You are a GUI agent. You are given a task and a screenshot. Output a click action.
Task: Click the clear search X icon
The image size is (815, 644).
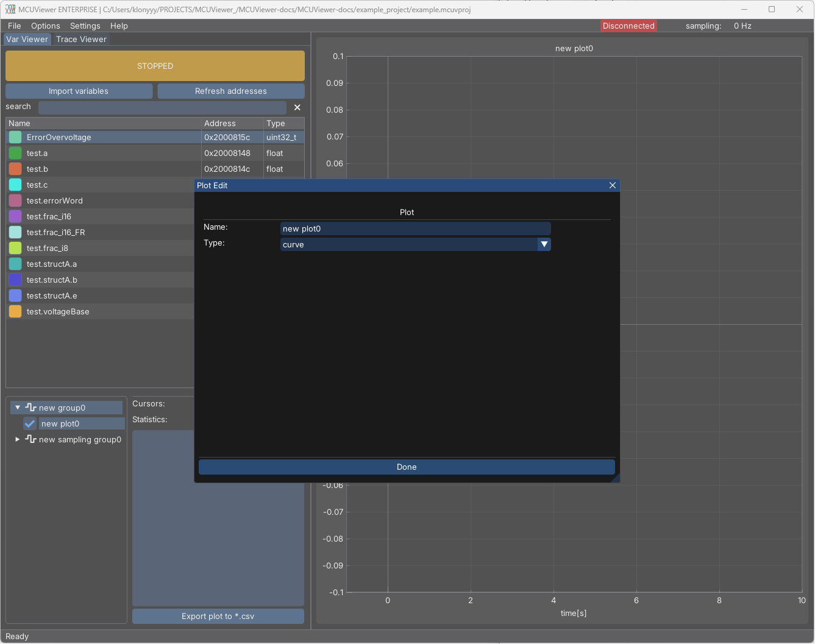click(x=297, y=107)
